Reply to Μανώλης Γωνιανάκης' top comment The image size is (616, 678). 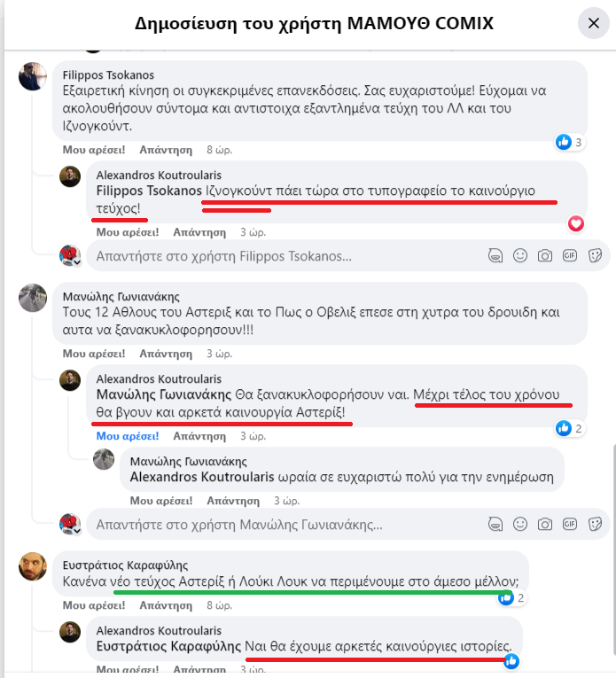pyautogui.click(x=166, y=354)
